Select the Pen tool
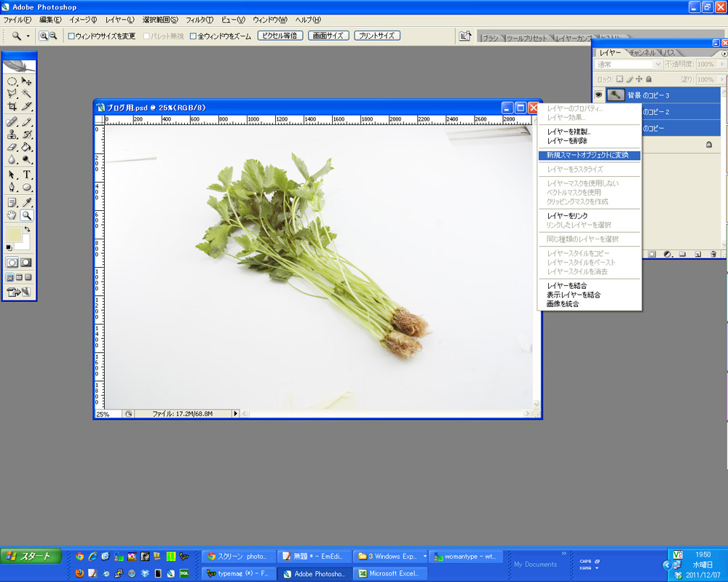728x582 pixels. click(x=12, y=188)
